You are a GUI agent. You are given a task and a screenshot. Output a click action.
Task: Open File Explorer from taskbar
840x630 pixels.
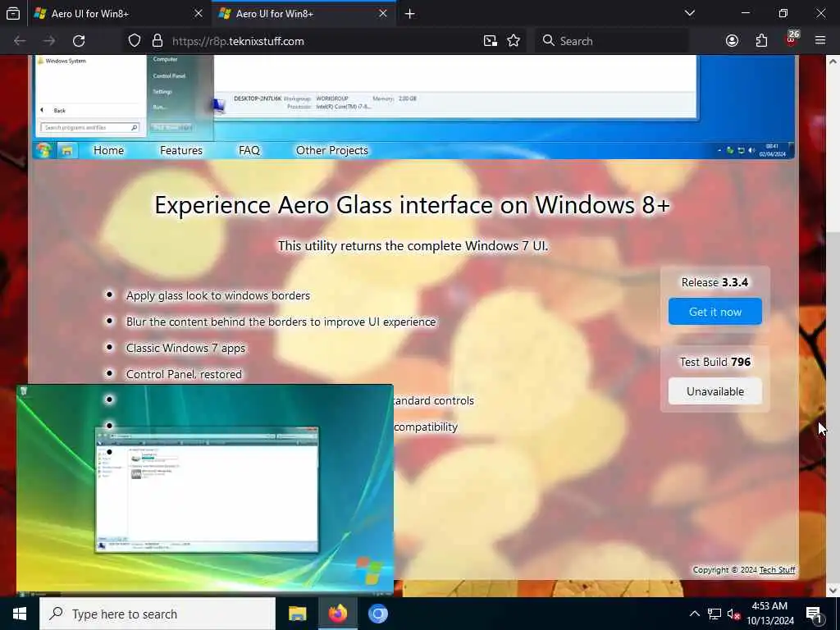(297, 614)
